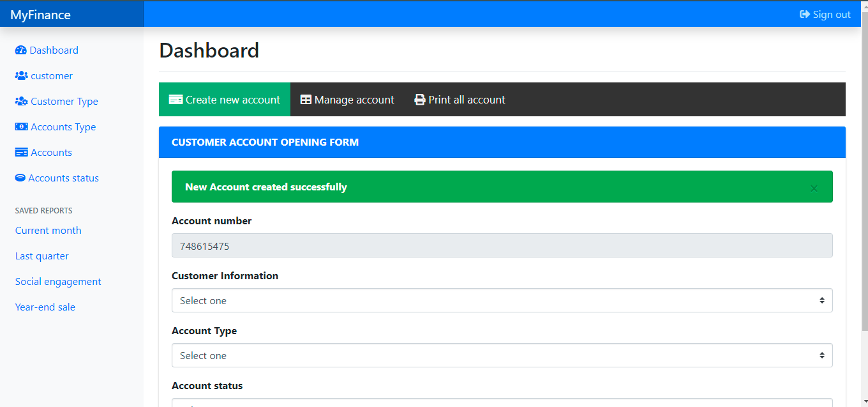Image resolution: width=868 pixels, height=407 pixels.
Task: Click the Accounts status icon
Action: 20,178
